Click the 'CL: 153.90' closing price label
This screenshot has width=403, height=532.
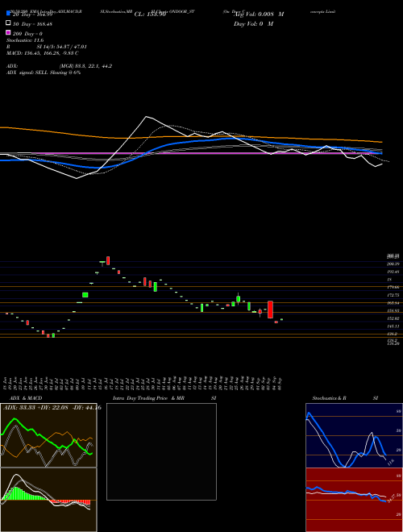coord(150,15)
